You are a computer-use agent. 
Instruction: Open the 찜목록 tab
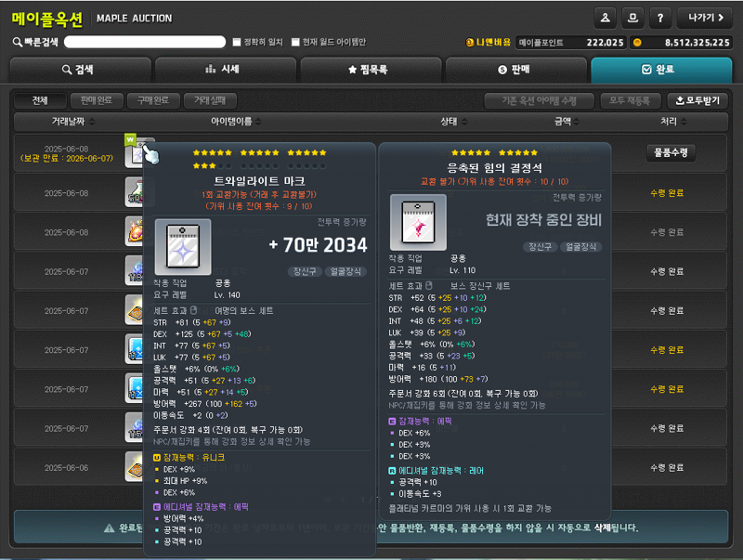[x=371, y=70]
